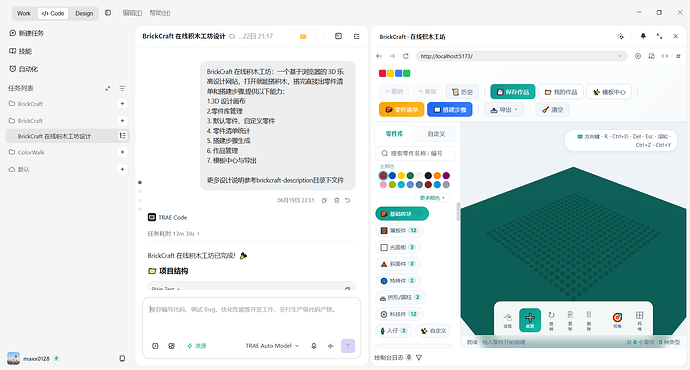This screenshot has height=370, width=690.
Task: Activate the 视角 view tool in the canvas toolbar
Action: coord(617,319)
